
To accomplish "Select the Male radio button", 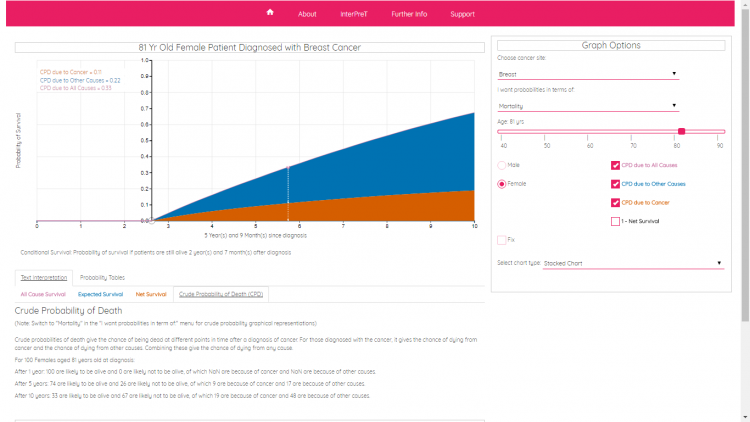I will (502, 165).
